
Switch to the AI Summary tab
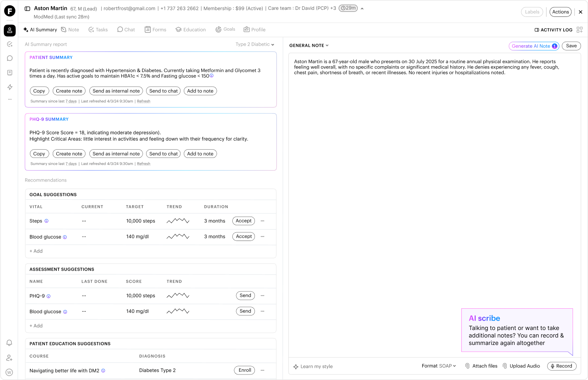click(x=40, y=30)
